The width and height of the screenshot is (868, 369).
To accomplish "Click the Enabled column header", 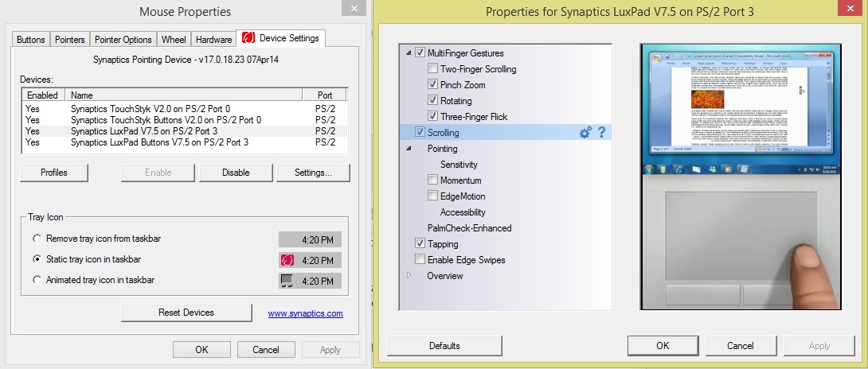I will pos(44,95).
